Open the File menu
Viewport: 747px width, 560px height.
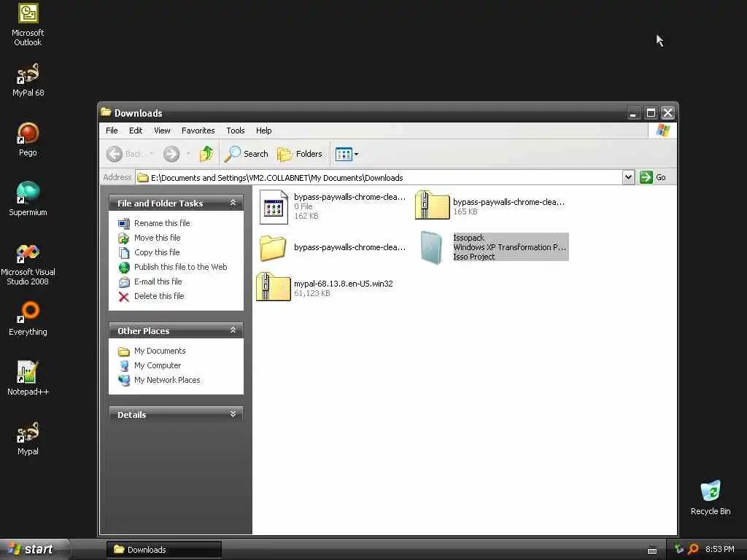(x=112, y=131)
